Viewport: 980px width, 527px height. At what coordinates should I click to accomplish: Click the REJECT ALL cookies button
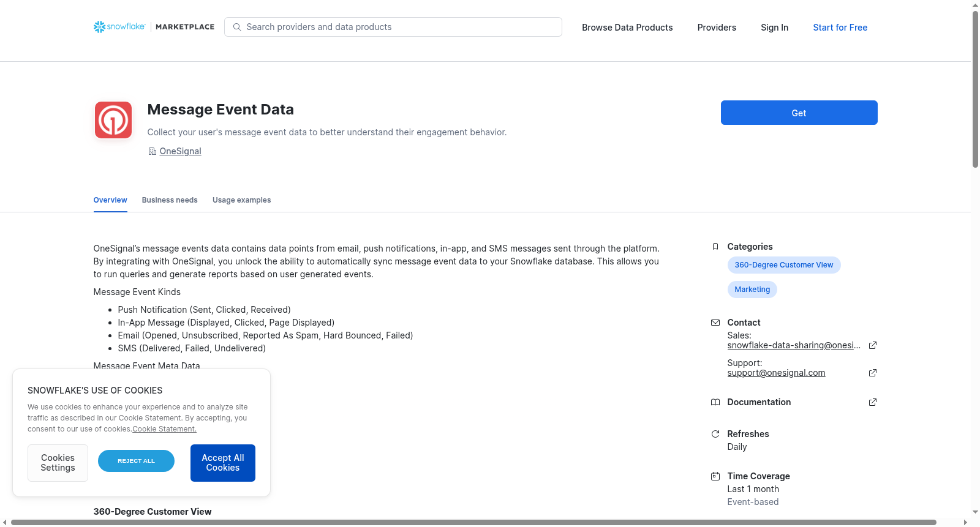click(136, 461)
